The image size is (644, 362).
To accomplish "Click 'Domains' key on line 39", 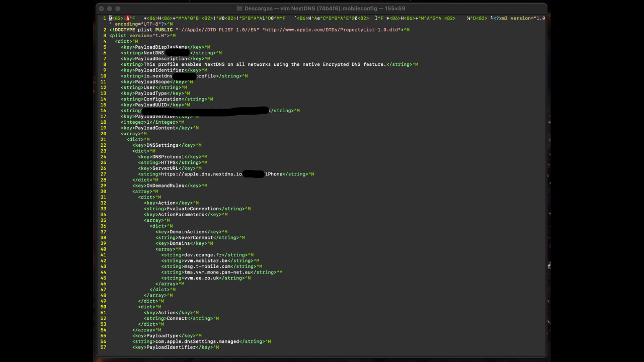I will coord(180,243).
